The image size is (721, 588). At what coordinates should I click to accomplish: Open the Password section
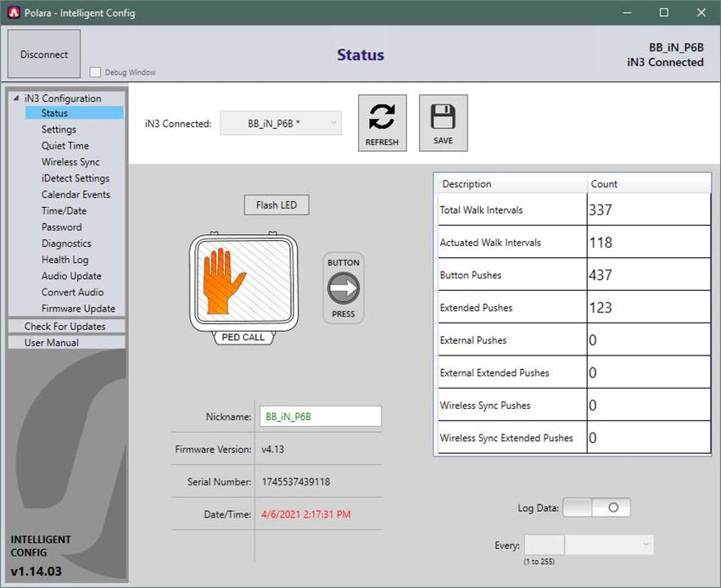click(62, 227)
